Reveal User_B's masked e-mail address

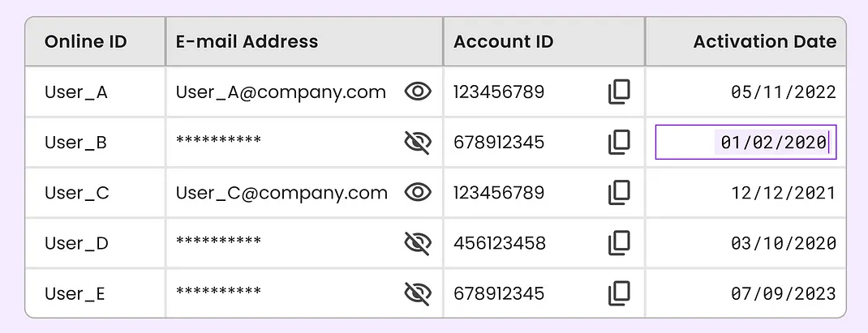pyautogui.click(x=418, y=142)
